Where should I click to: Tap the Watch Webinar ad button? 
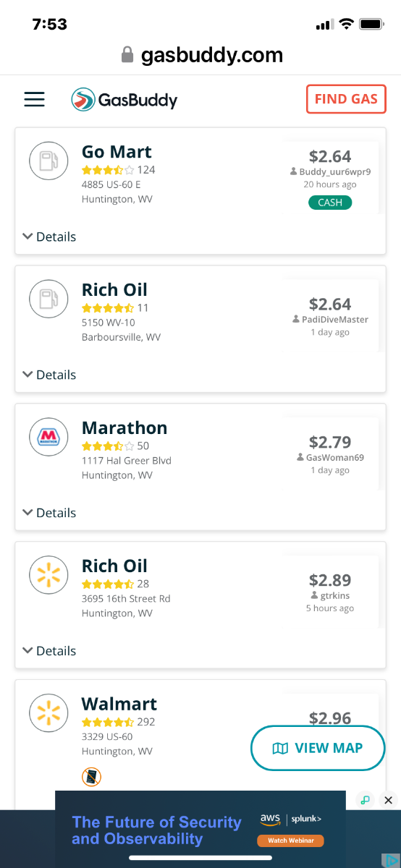[290, 841]
